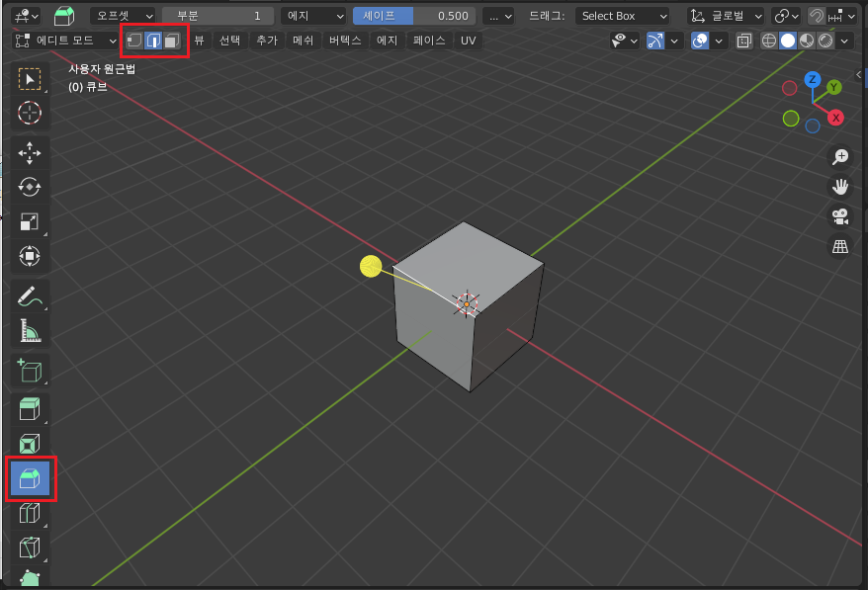Screen dimensions: 868x590
Task: Open the 메쉬 menu
Action: (304, 41)
